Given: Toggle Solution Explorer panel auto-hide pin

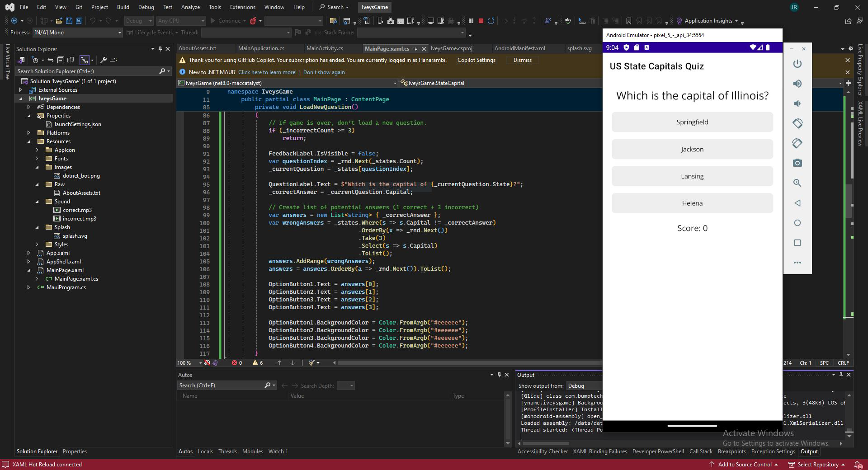Looking at the screenshot, I should point(160,49).
